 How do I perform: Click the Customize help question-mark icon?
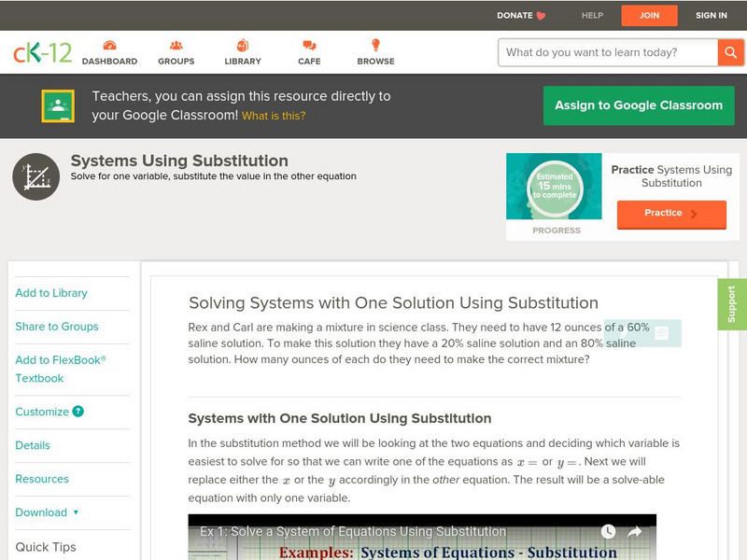(78, 412)
